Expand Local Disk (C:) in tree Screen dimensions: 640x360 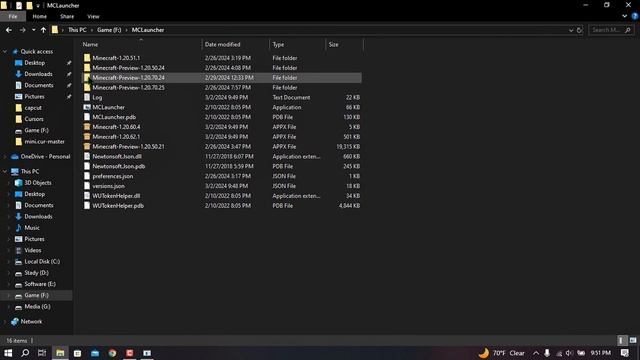[9, 262]
